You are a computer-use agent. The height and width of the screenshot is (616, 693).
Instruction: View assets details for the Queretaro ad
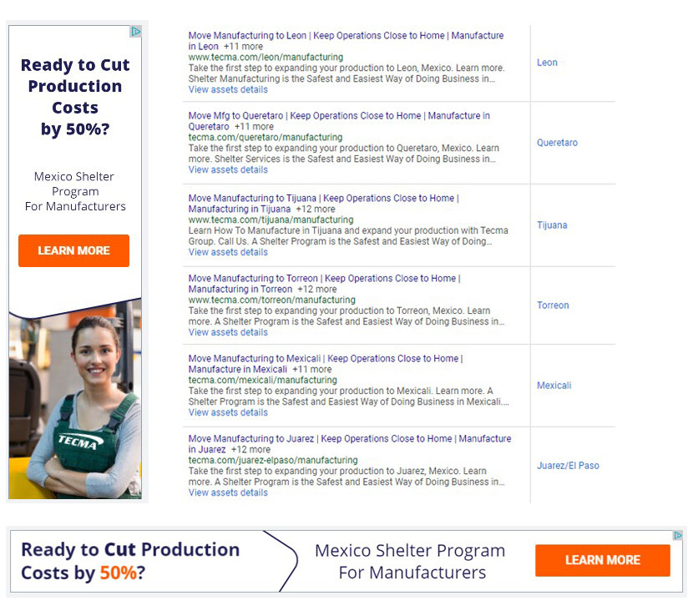tap(228, 169)
